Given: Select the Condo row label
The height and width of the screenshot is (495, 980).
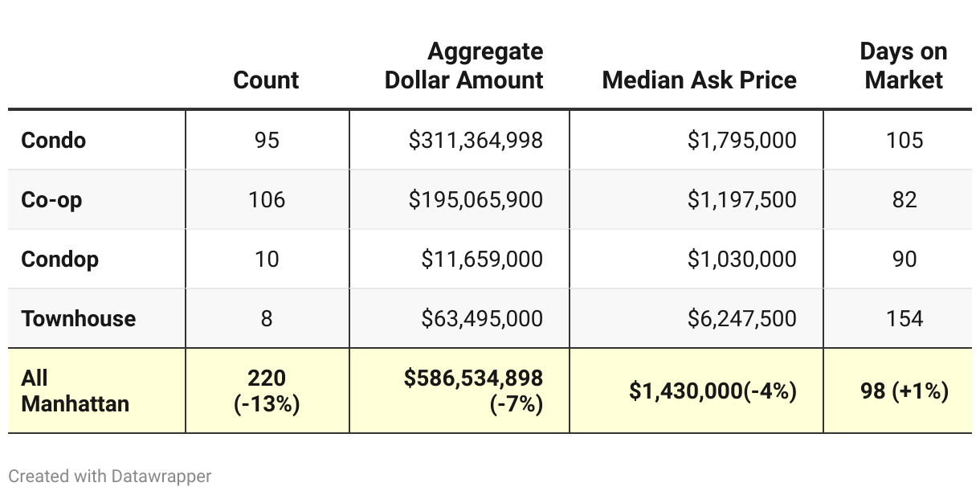Looking at the screenshot, I should tap(54, 140).
